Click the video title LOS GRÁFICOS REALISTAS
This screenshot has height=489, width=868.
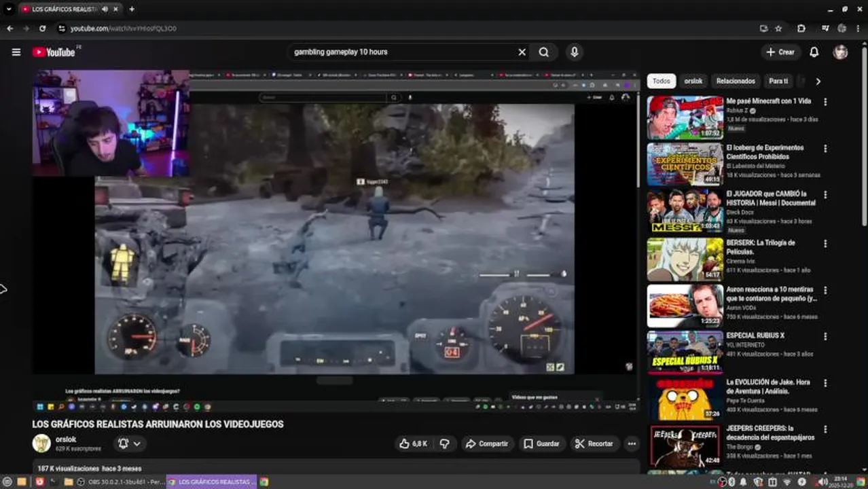coord(158,424)
